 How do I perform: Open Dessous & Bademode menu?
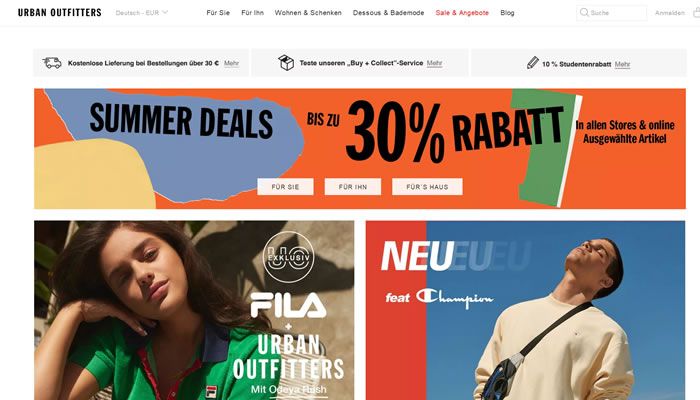pos(388,12)
